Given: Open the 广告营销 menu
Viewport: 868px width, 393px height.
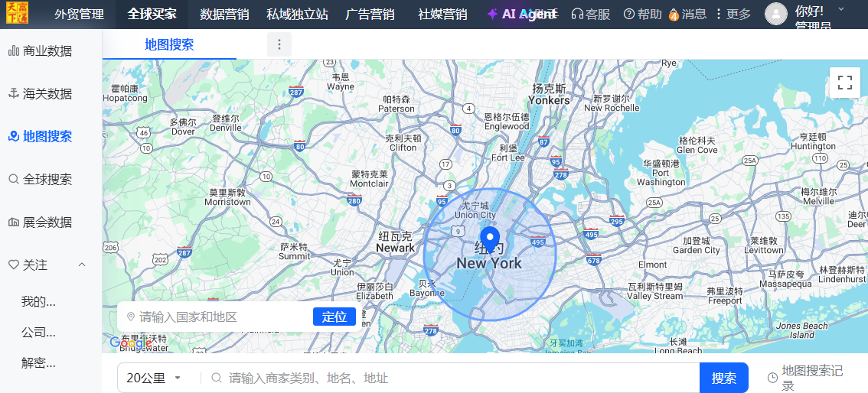Looking at the screenshot, I should pos(370,15).
